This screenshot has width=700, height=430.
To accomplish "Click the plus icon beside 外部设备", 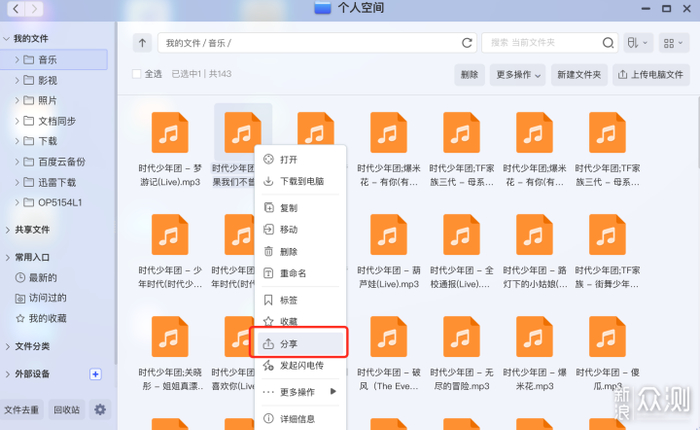I will click(95, 374).
